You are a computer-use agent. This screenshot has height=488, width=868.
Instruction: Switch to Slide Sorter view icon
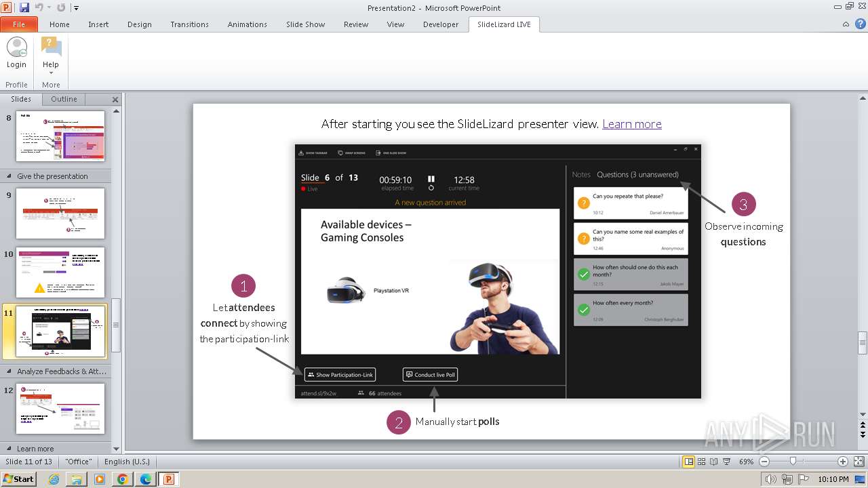click(x=701, y=462)
